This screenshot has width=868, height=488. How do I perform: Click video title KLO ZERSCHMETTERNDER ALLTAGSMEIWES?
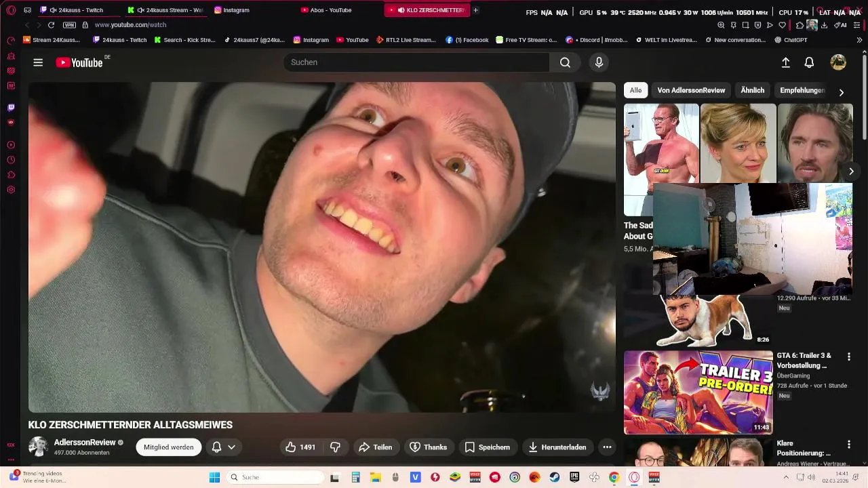tap(130, 425)
